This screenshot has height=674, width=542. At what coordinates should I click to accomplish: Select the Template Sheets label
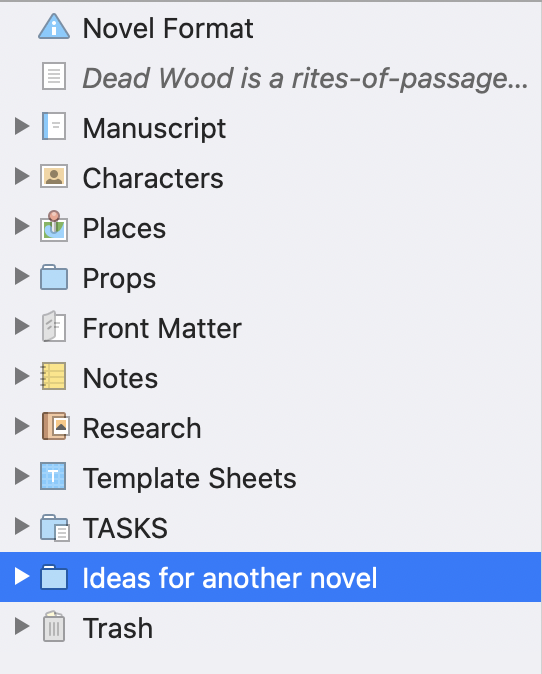pyautogui.click(x=190, y=478)
